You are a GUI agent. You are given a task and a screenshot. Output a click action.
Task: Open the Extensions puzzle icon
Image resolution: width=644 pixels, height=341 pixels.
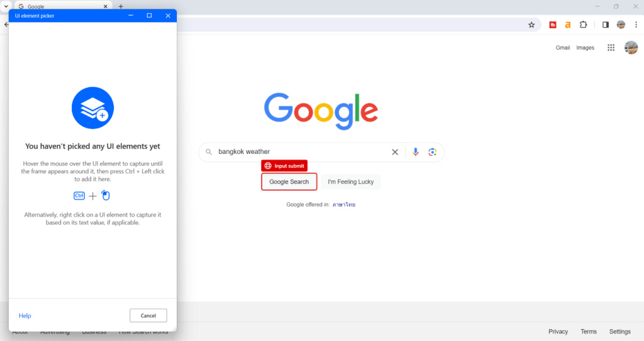click(583, 24)
